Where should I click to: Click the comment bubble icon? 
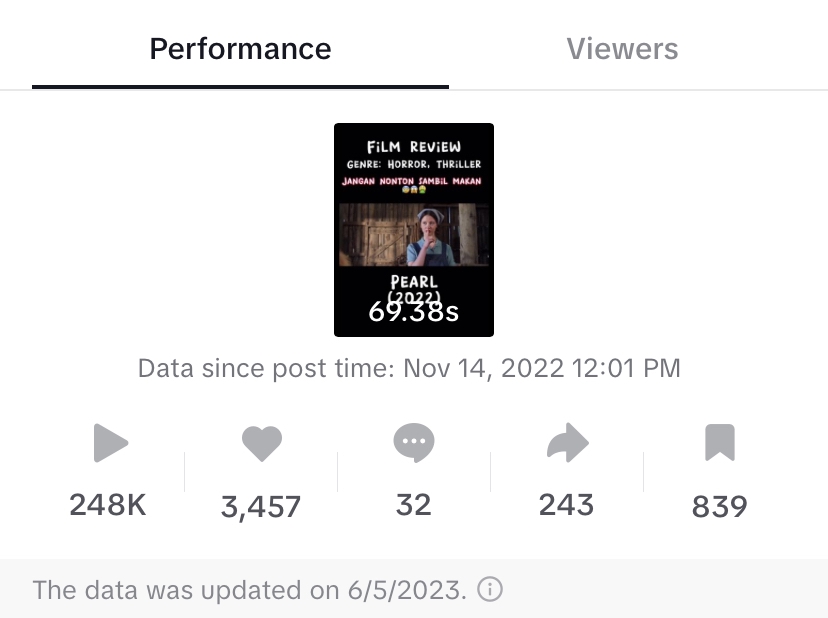(413, 443)
